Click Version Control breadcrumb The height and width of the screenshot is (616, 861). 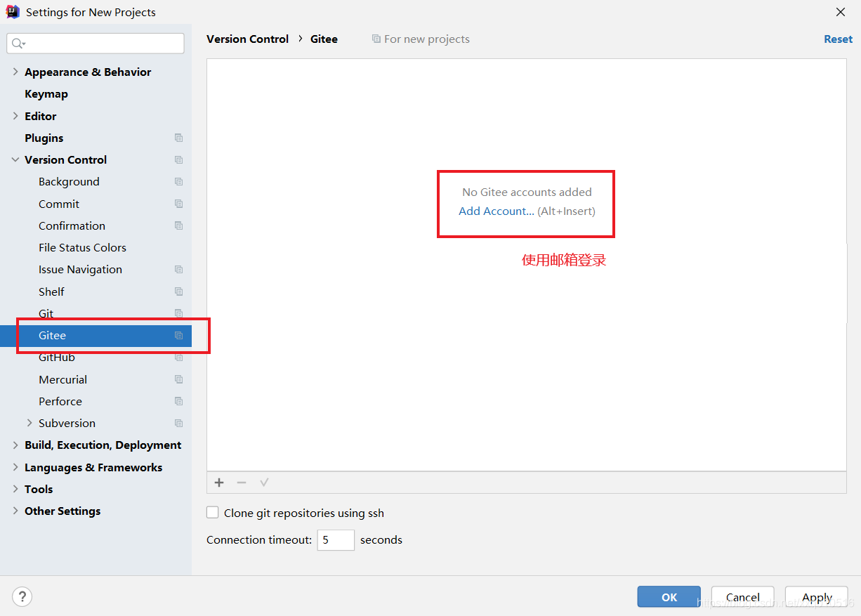[248, 39]
